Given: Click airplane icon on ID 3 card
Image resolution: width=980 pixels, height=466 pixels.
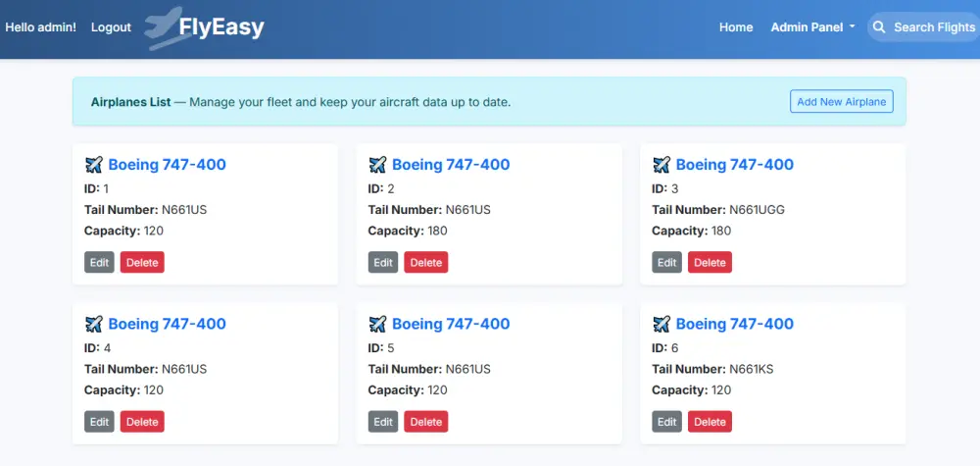Looking at the screenshot, I should [661, 165].
